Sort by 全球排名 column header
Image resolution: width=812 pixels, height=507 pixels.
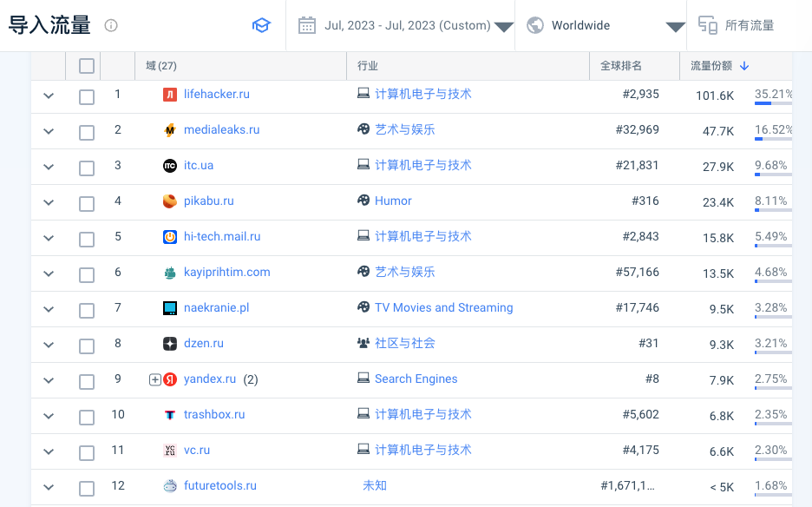click(x=621, y=66)
